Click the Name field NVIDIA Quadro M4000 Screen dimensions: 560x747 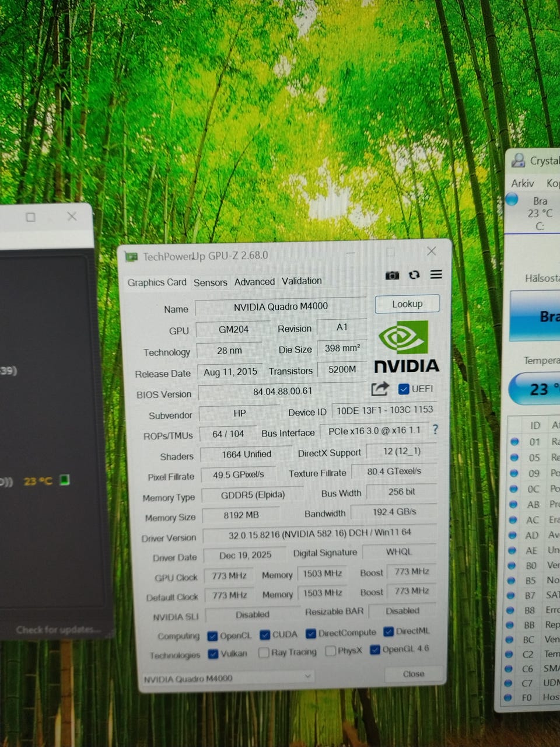click(281, 306)
